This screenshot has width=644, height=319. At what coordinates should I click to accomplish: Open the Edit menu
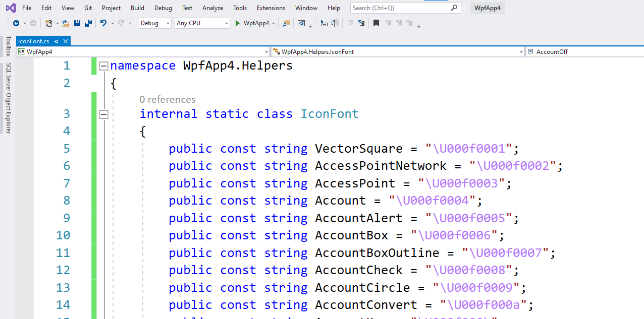(x=46, y=8)
